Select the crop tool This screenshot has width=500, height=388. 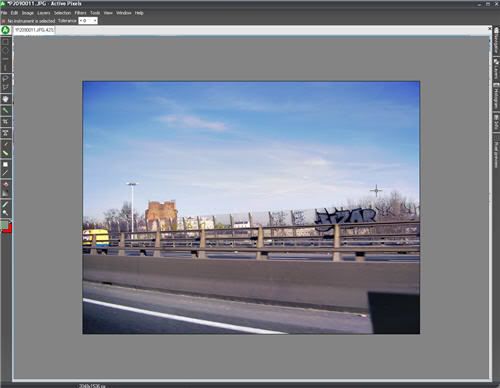click(5, 122)
